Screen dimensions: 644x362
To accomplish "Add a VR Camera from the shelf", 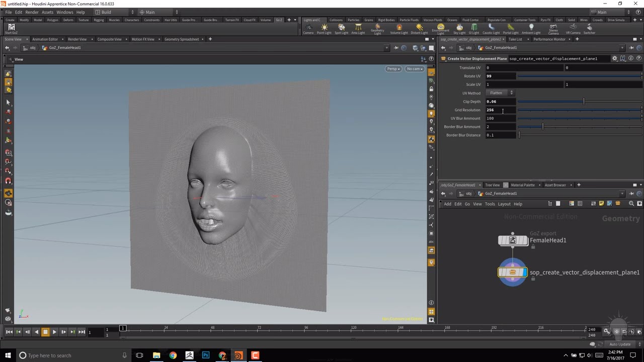I will (573, 29).
